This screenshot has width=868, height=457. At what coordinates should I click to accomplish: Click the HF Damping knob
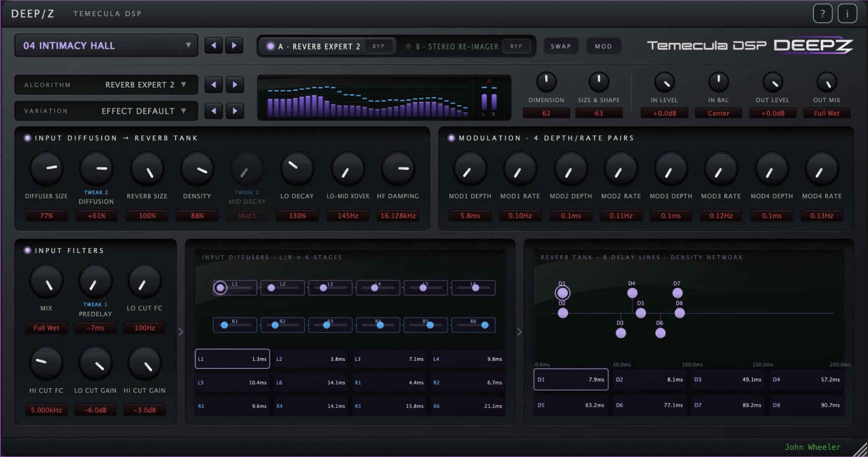click(398, 169)
